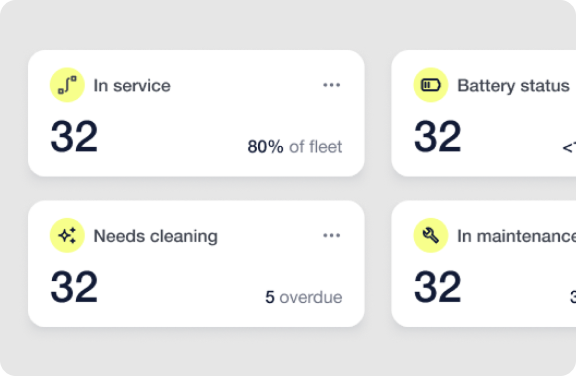Select the In service card title
Viewport: 576px width, 376px height.
[x=132, y=86]
